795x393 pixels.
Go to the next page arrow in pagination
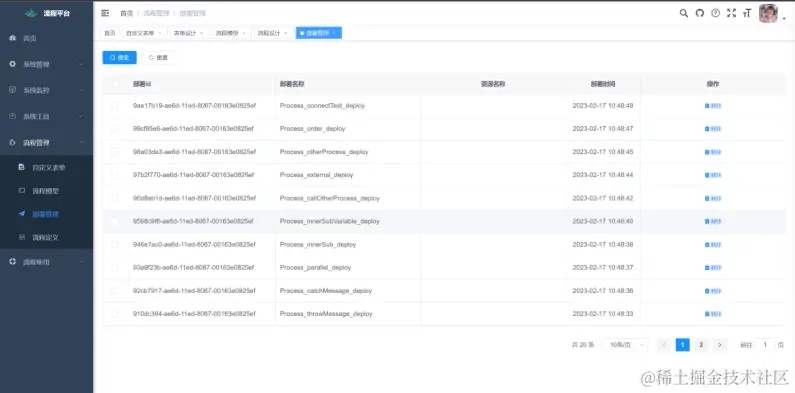720,345
